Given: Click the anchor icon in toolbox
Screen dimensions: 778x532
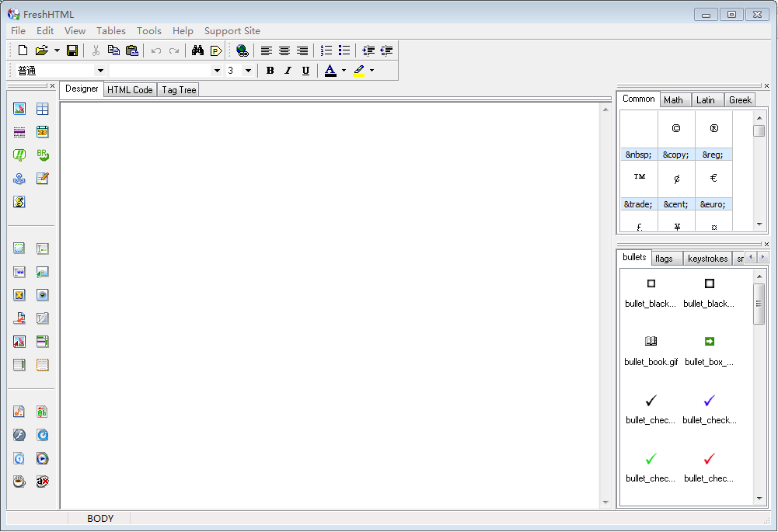Looking at the screenshot, I should [19, 179].
